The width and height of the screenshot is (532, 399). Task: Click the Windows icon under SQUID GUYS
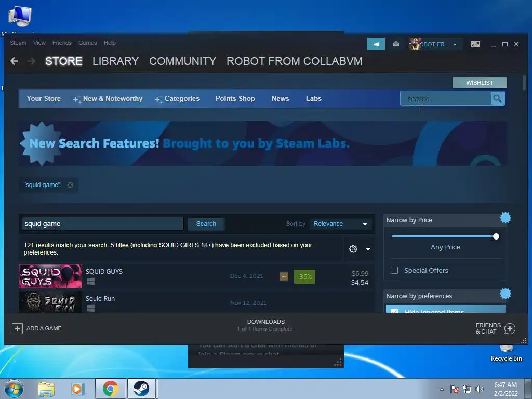[x=90, y=281]
